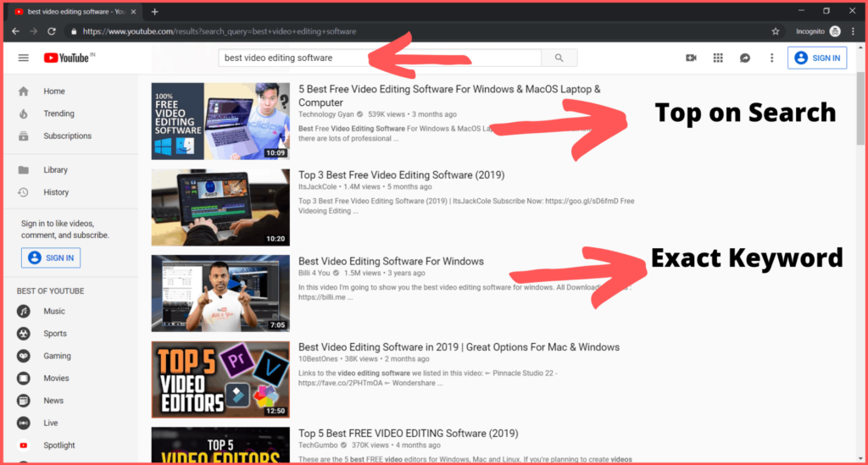Open 'Top 5 Best FREE VIDEO EDITING Software (2019)'
Image resolution: width=868 pixels, height=465 pixels.
coord(408,434)
